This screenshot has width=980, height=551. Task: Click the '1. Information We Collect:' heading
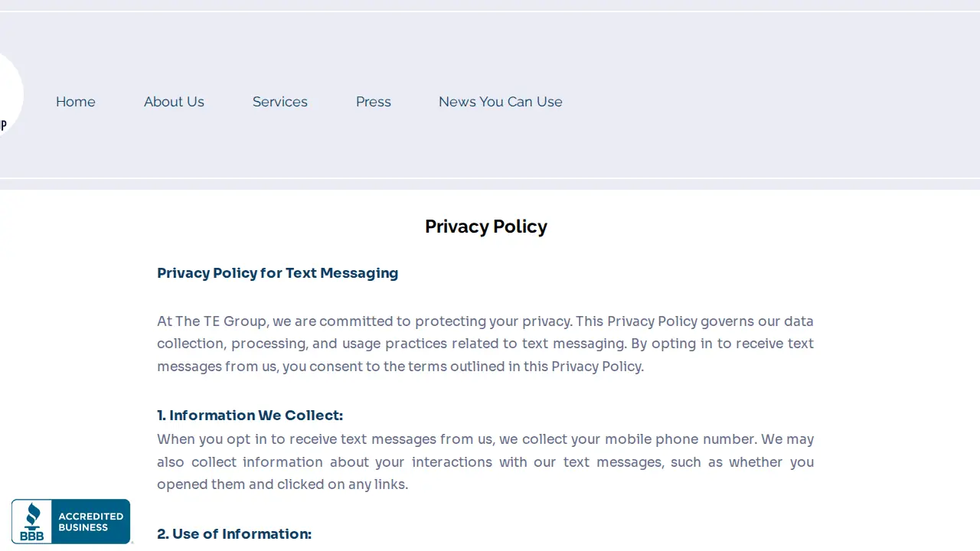(250, 416)
